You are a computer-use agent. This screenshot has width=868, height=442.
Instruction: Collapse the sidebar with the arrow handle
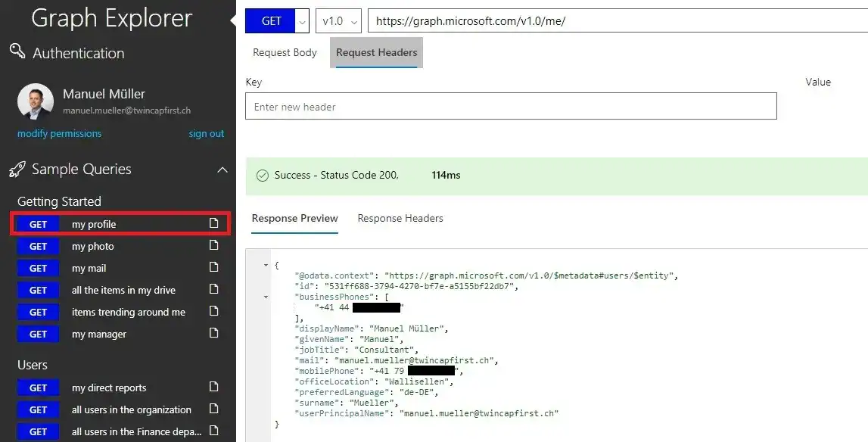[x=233, y=20]
